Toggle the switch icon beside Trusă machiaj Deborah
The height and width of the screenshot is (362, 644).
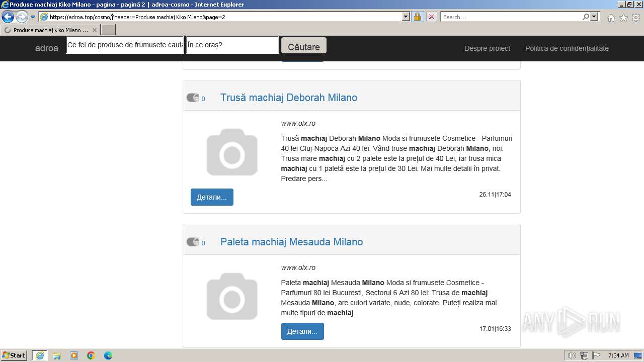point(193,98)
